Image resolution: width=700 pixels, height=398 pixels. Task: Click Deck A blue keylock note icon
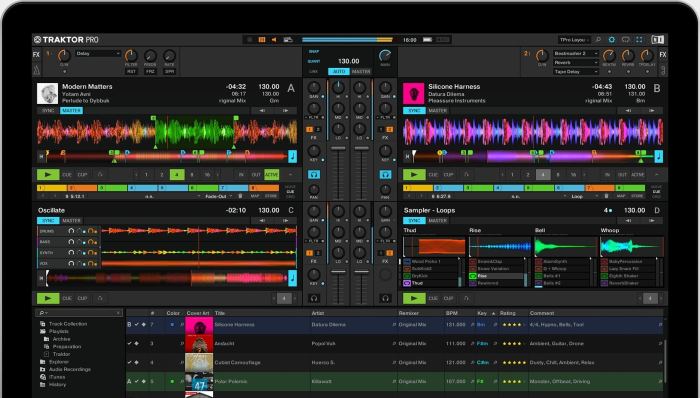(x=292, y=156)
